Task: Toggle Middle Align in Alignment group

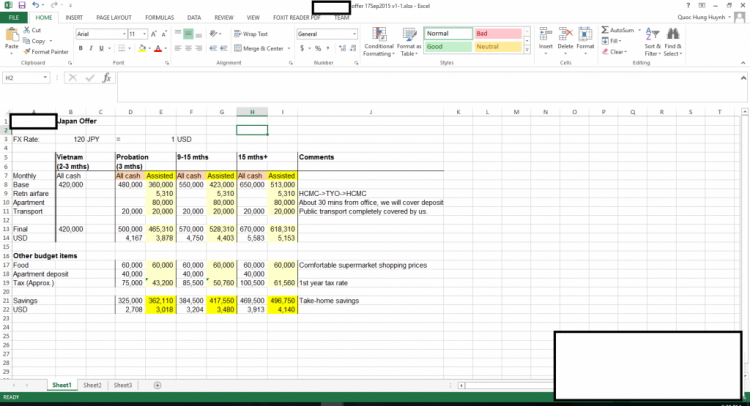Action: 188,33
